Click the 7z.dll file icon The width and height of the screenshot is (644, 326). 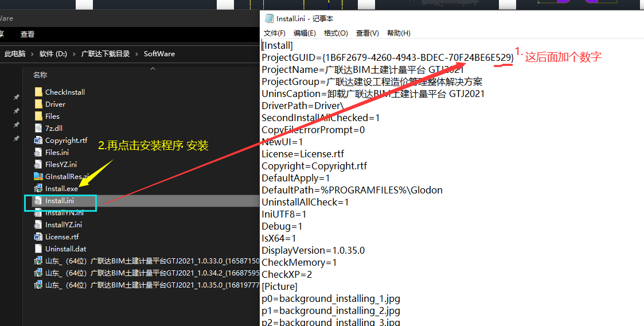(x=38, y=128)
